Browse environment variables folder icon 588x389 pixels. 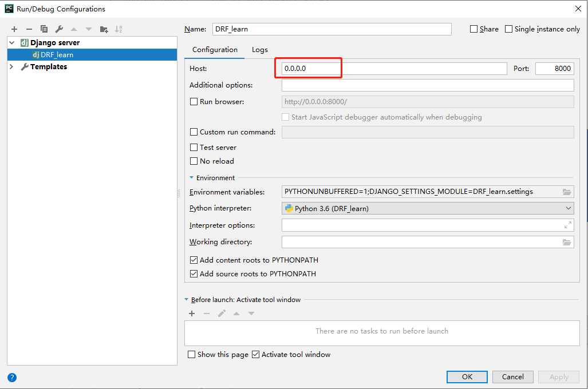pos(567,192)
